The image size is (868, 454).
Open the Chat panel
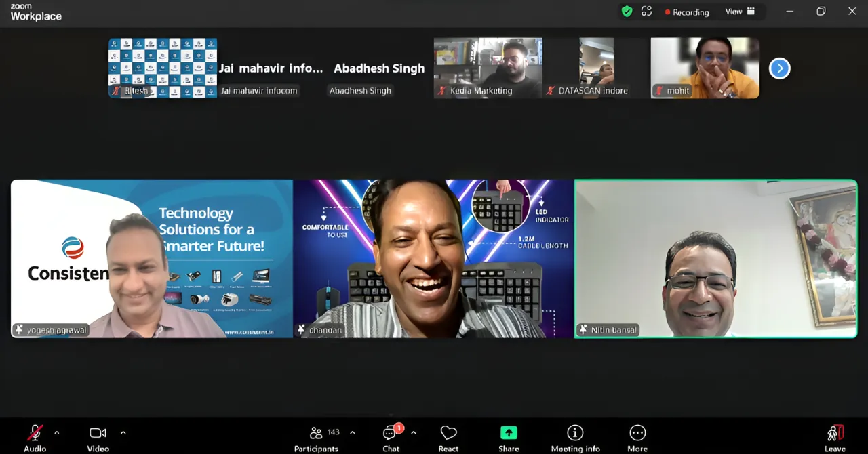(x=391, y=437)
